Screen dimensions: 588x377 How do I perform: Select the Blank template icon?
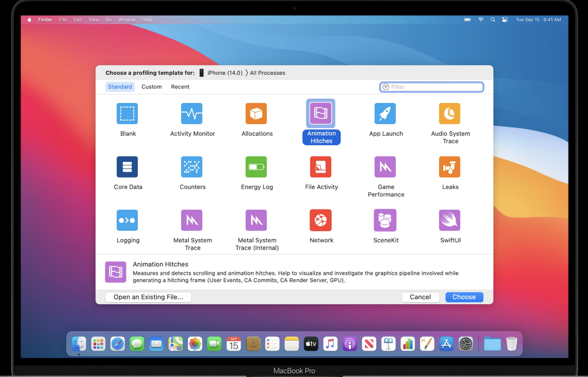pos(127,114)
